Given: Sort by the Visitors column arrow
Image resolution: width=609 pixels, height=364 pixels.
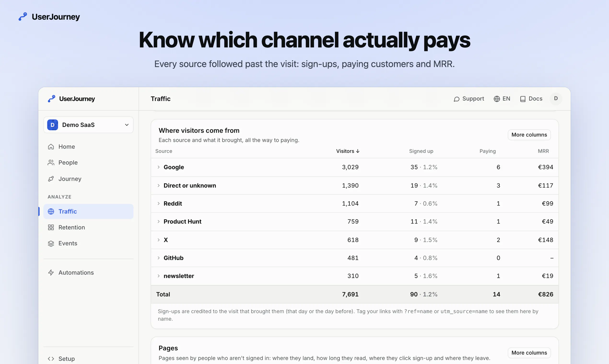Looking at the screenshot, I should click(358, 151).
